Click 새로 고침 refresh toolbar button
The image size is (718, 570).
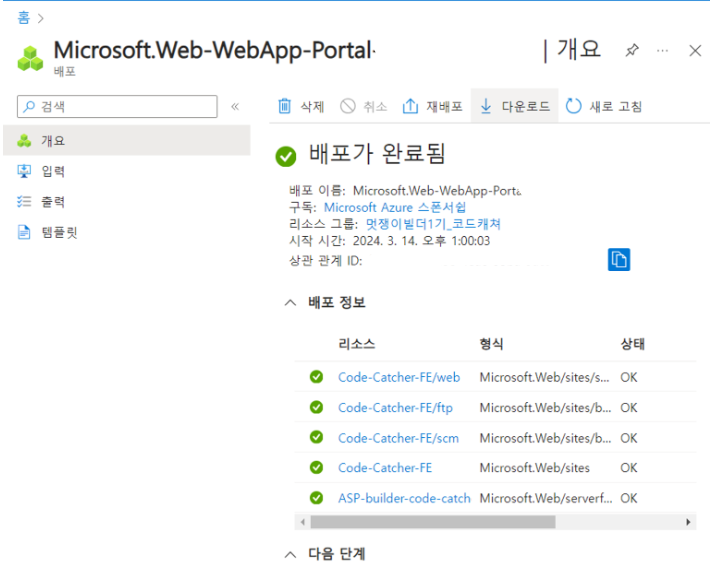pyautogui.click(x=604, y=106)
